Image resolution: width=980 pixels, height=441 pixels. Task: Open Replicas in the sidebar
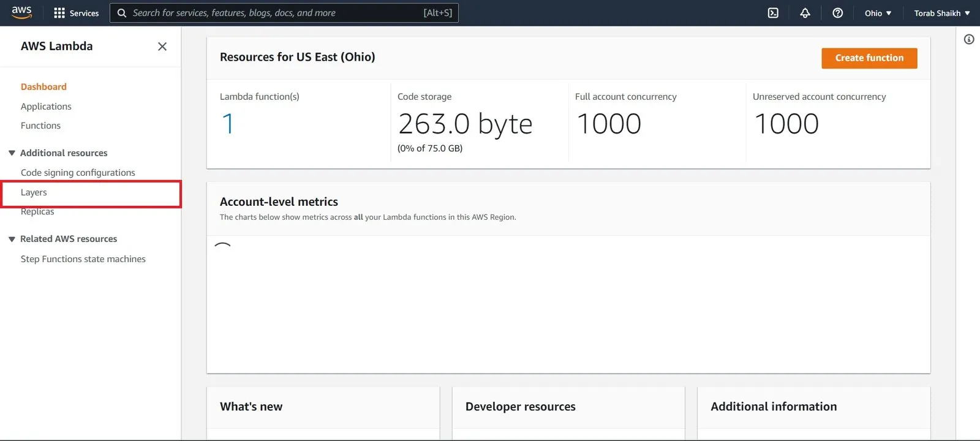coord(37,212)
